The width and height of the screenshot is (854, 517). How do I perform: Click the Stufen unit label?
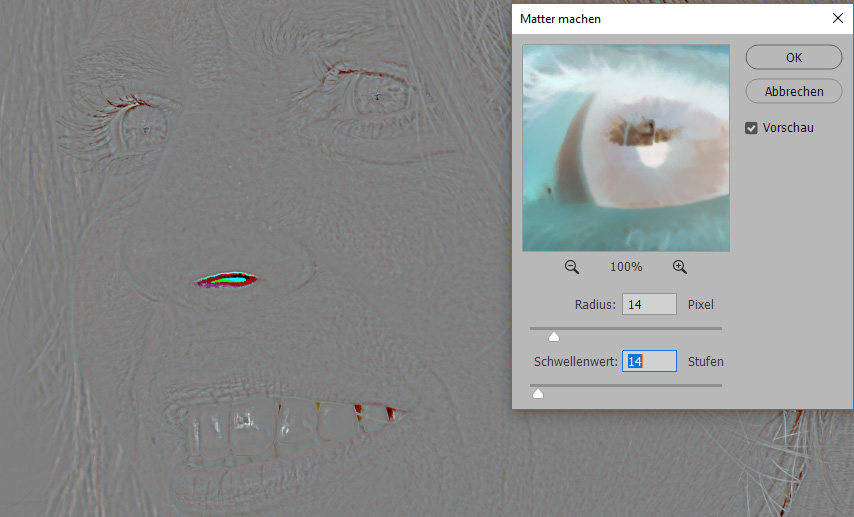point(705,361)
